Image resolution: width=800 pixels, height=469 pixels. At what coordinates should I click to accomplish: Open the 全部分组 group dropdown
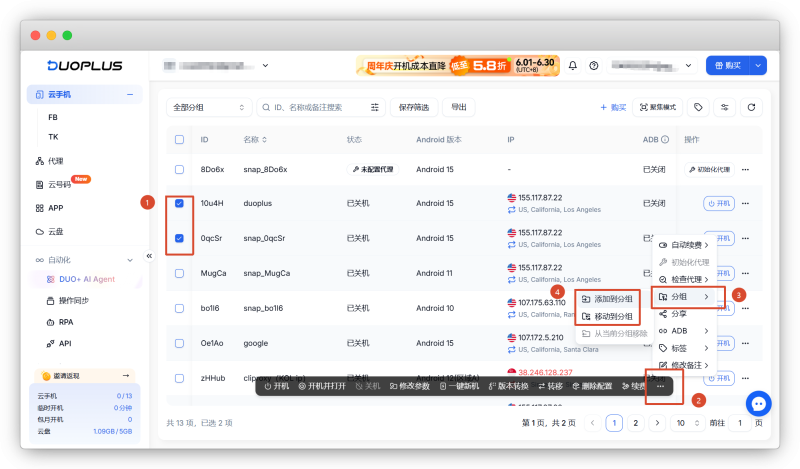(x=209, y=107)
